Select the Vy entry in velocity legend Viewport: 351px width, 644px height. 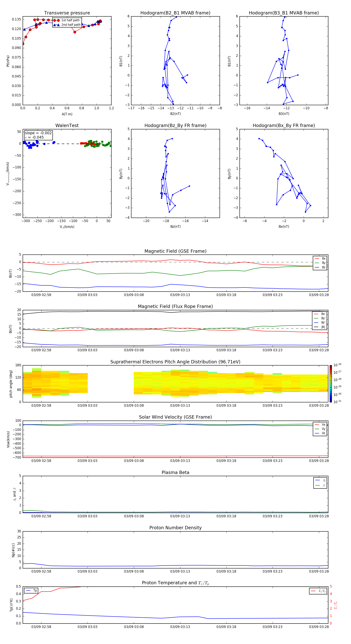pos(320,429)
